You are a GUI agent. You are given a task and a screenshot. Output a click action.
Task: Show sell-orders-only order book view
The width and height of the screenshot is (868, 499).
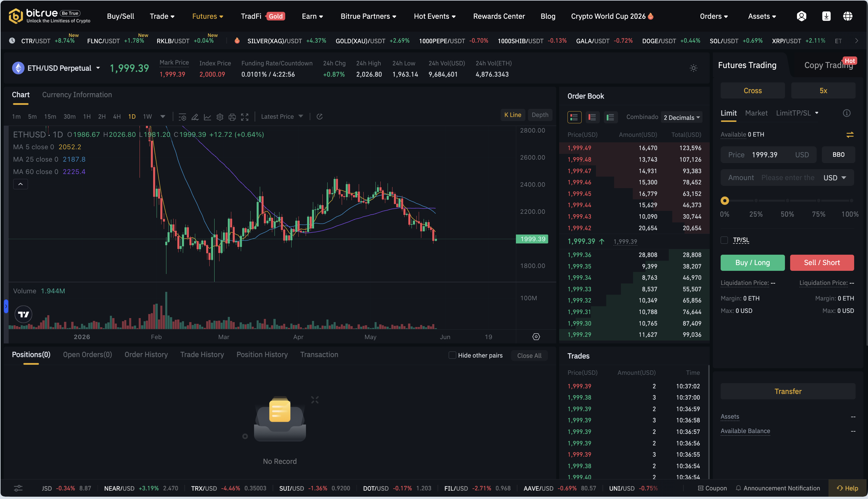(x=592, y=117)
